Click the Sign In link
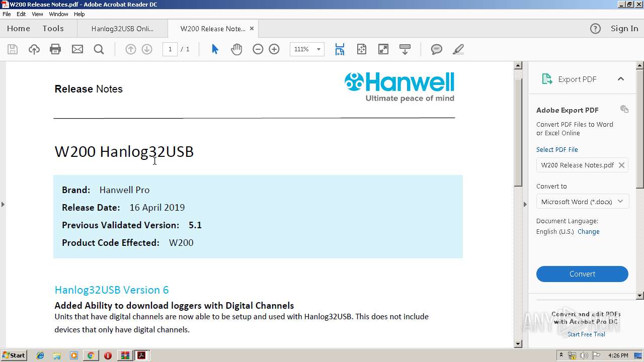 pyautogui.click(x=624, y=29)
